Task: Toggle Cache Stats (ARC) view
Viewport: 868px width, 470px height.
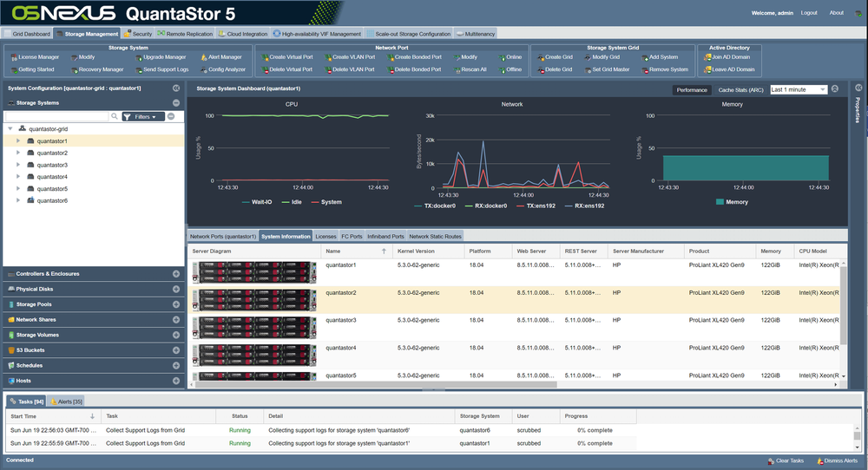Action: click(x=740, y=90)
